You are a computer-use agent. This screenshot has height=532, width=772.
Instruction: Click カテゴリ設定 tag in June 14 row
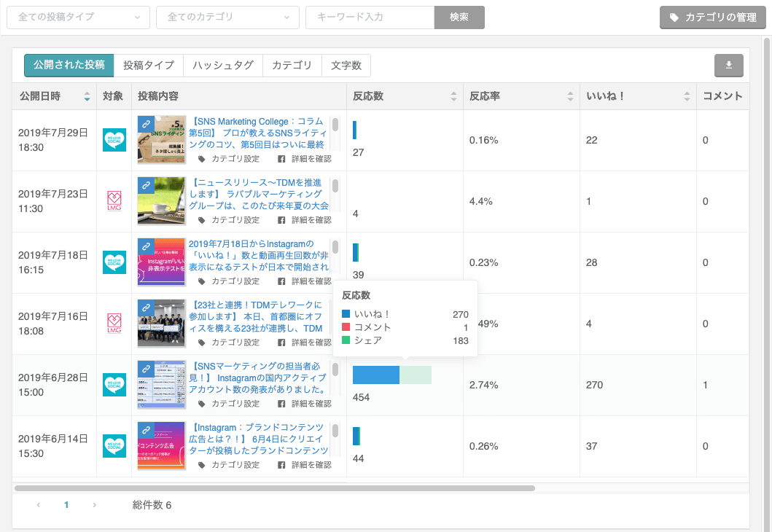(229, 465)
